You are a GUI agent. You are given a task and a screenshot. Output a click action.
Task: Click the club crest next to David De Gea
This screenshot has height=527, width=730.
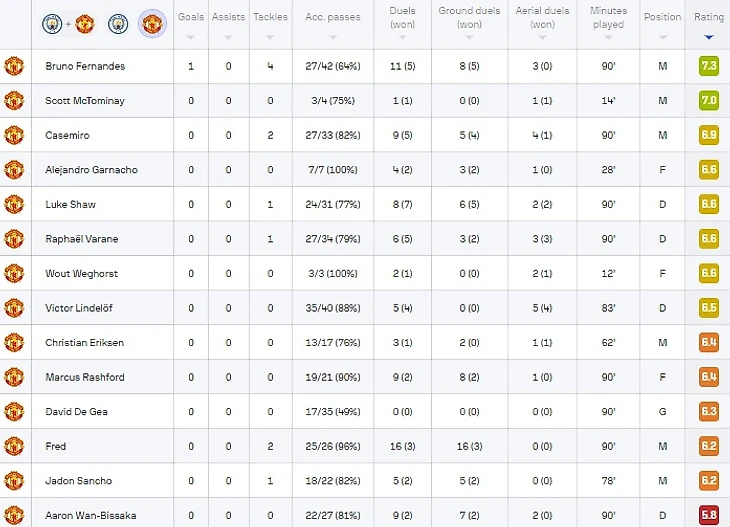tap(14, 411)
